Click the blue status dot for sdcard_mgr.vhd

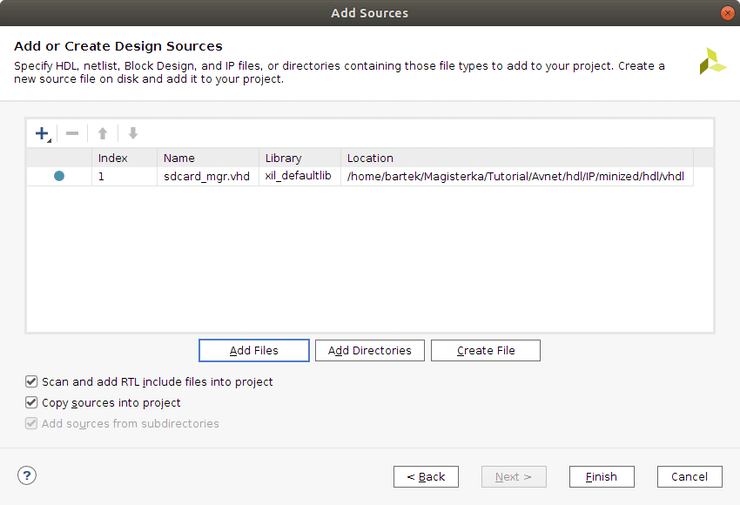pyautogui.click(x=59, y=176)
